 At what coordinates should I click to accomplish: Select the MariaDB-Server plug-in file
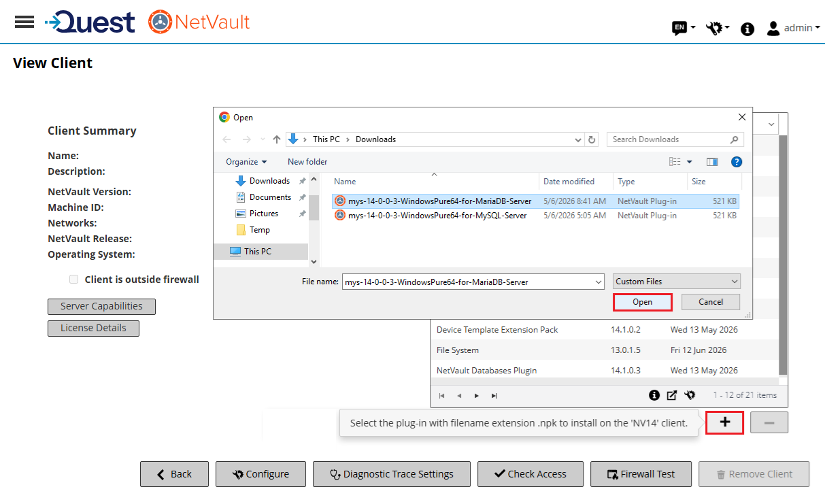[x=535, y=201]
